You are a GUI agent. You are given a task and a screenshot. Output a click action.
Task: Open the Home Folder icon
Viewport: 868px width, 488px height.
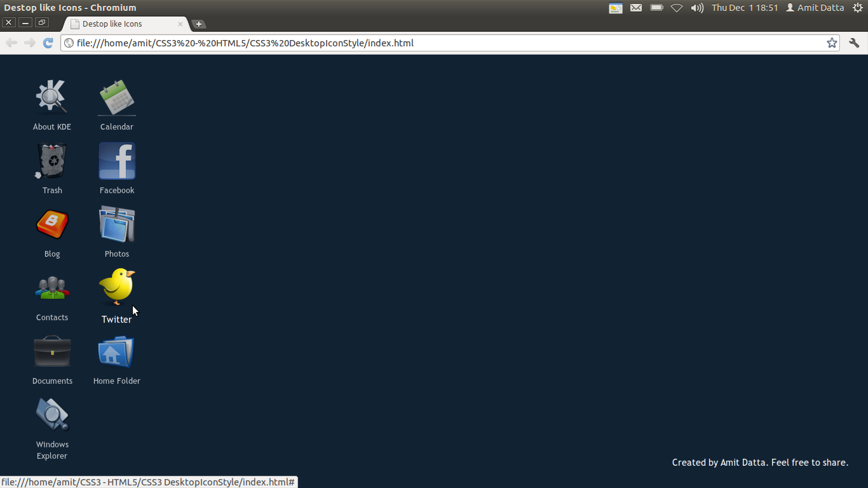[116, 351]
